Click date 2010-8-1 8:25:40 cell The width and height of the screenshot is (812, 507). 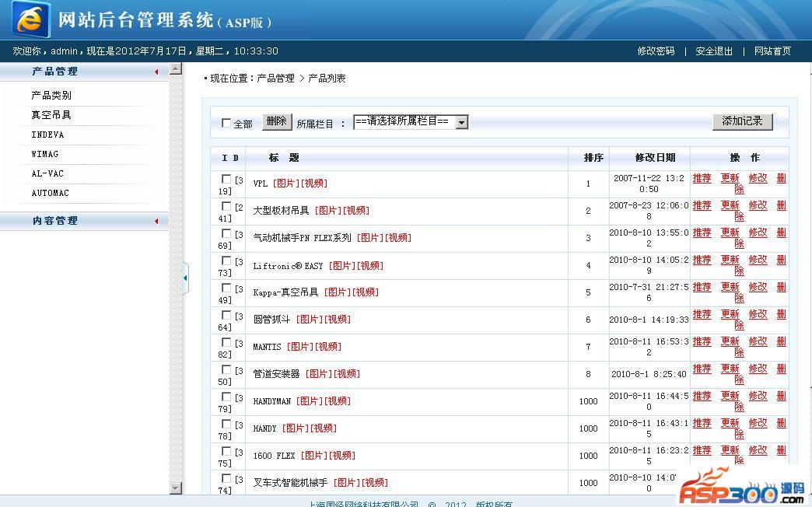click(649, 374)
